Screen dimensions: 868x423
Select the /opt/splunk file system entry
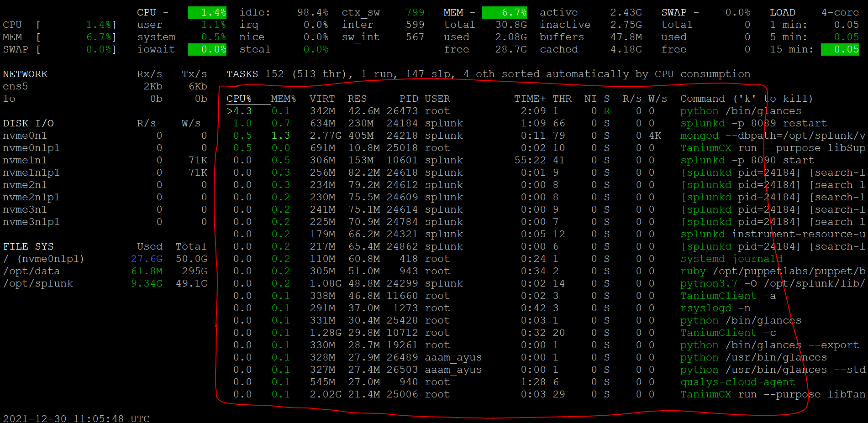tap(38, 283)
